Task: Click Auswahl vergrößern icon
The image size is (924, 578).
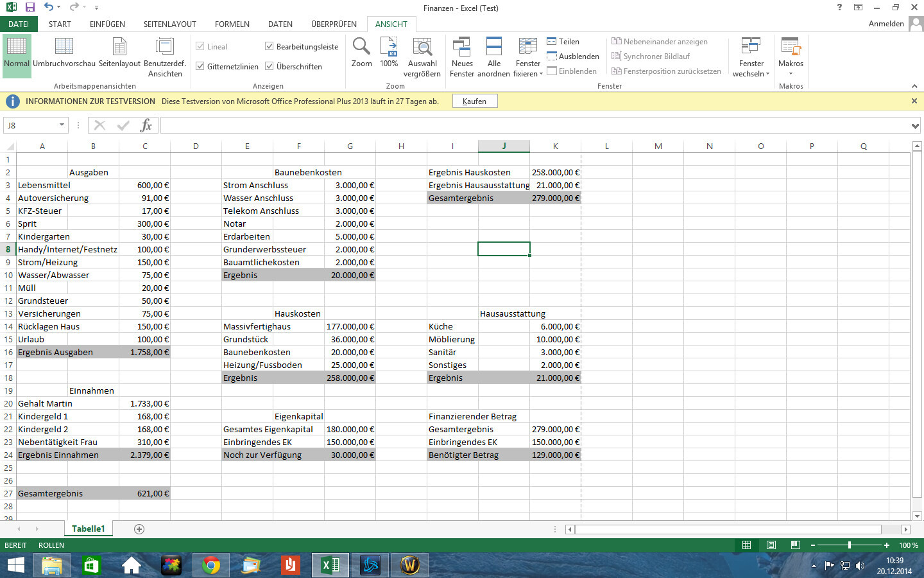Action: pos(422,48)
